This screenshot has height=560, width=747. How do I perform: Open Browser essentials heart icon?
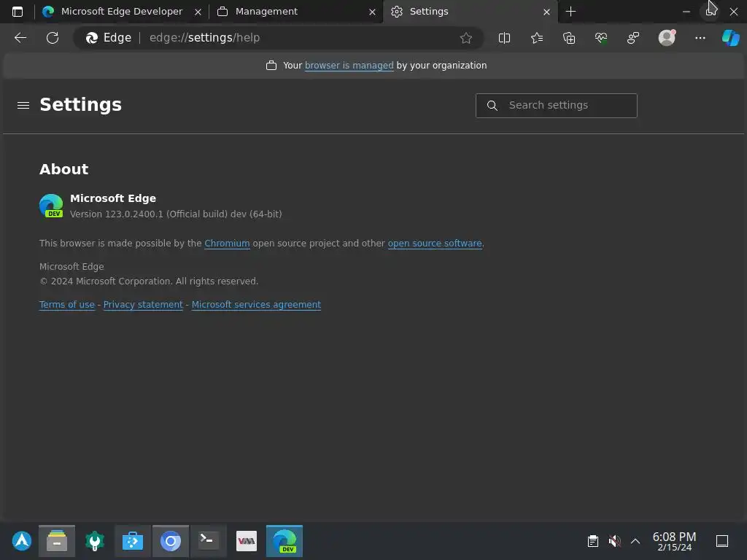(x=601, y=38)
